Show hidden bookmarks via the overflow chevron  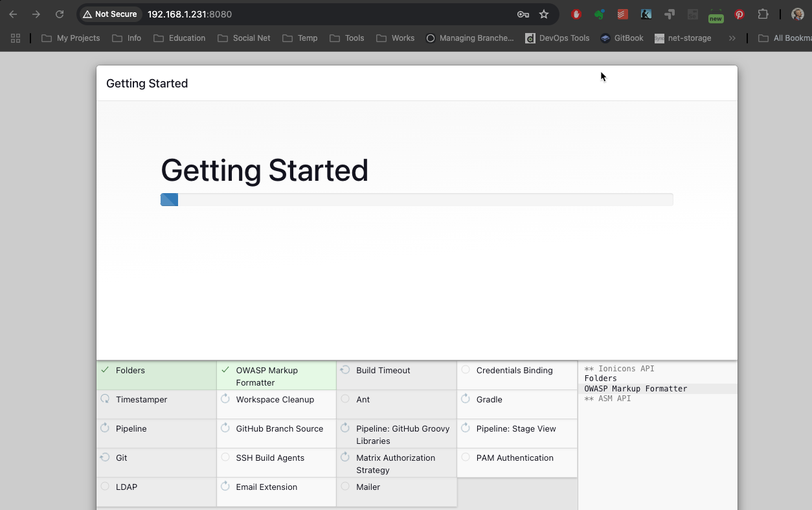[x=732, y=38]
